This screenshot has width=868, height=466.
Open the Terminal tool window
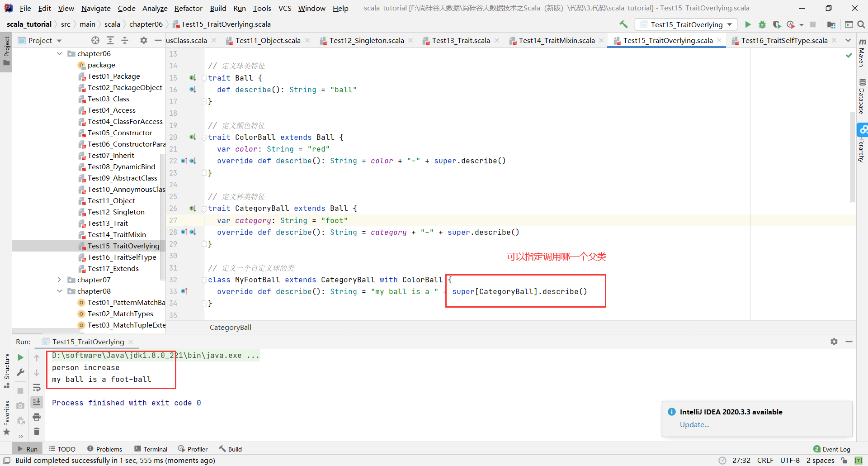(x=151, y=449)
